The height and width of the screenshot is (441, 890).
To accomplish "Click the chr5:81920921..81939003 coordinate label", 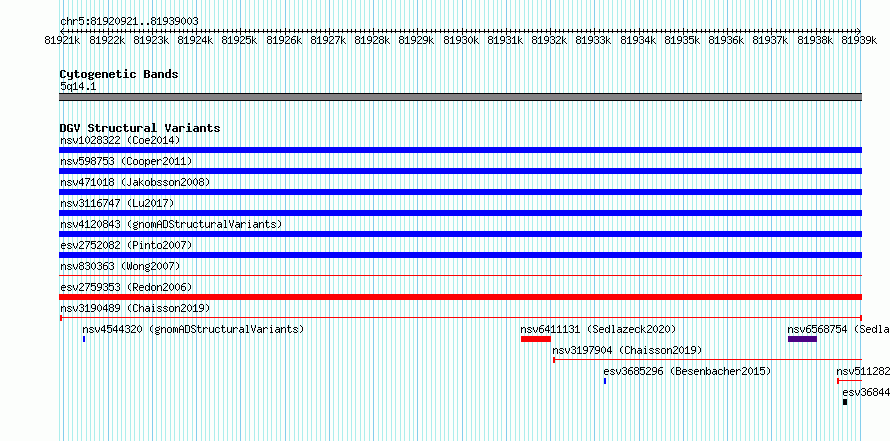I will click(x=129, y=21).
